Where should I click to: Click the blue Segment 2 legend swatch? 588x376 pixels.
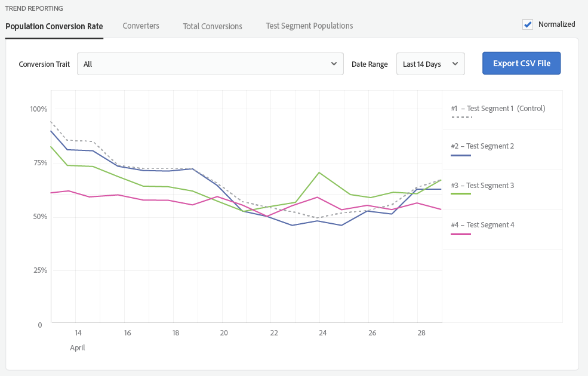pyautogui.click(x=461, y=156)
